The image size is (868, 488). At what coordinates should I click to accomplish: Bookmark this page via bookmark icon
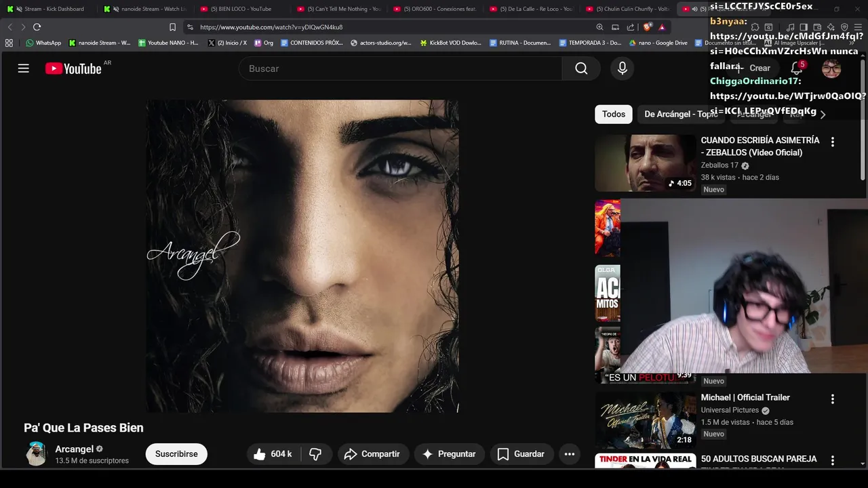(x=172, y=27)
